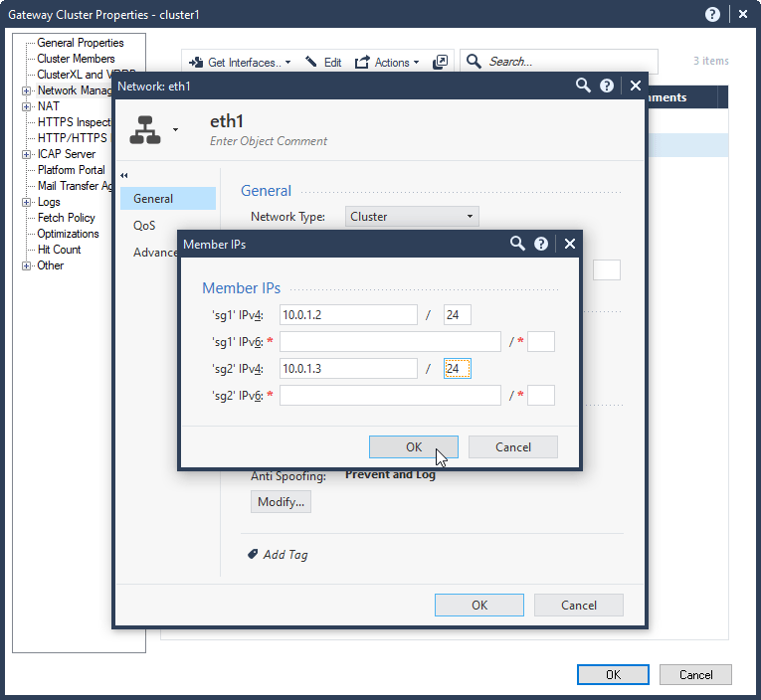
Task: Click the Edit pencil toolbar button
Action: coord(323,62)
